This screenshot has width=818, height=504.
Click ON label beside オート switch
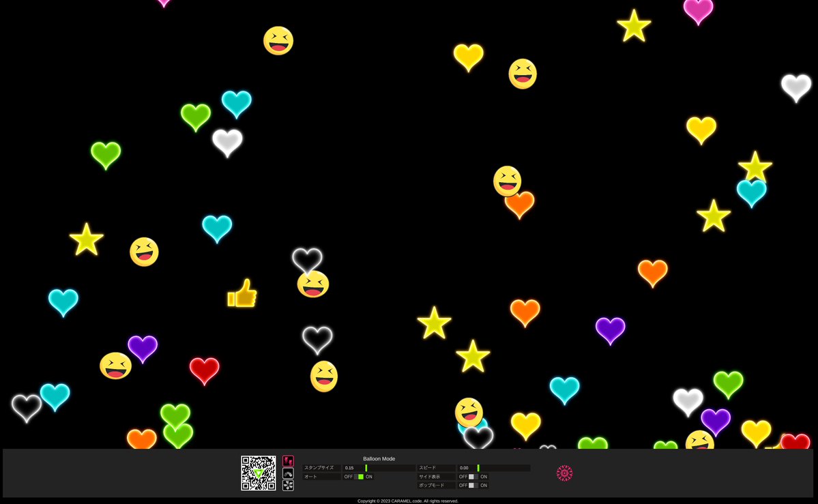(x=369, y=477)
